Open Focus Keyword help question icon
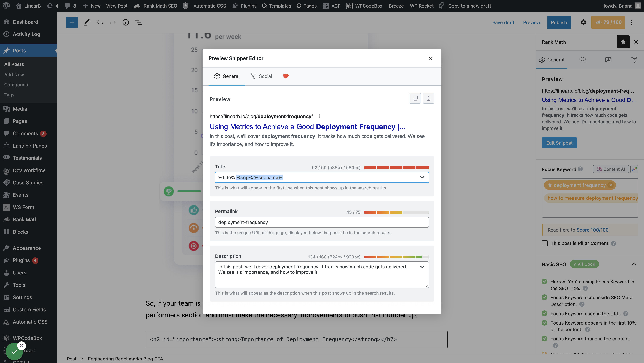This screenshot has width=644, height=363. (581, 169)
